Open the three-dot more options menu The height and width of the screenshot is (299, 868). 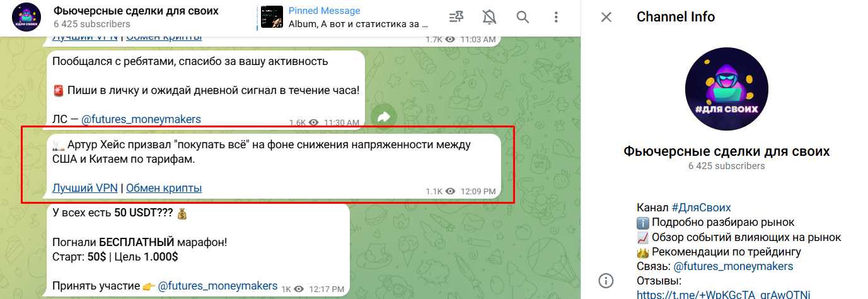pyautogui.click(x=556, y=17)
